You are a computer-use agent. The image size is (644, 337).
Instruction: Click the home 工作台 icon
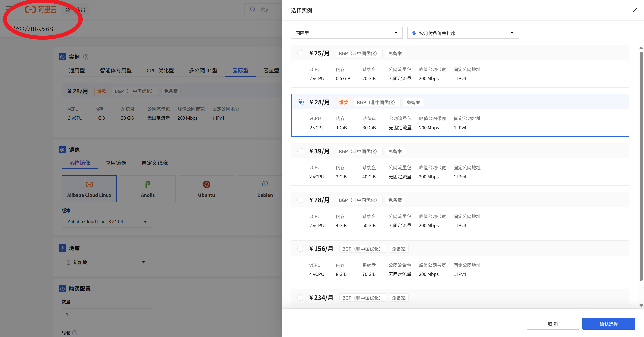click(68, 10)
